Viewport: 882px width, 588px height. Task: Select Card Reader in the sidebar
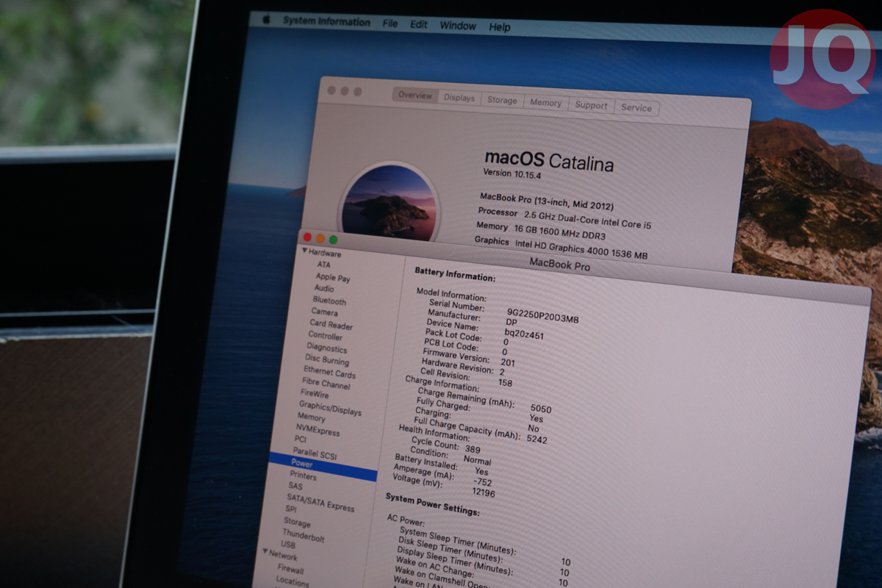331,325
